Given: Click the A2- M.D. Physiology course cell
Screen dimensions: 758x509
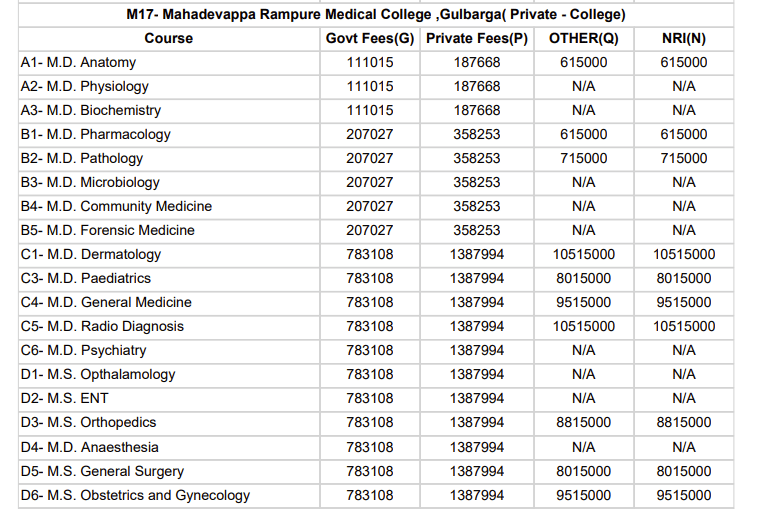Looking at the screenshot, I should [84, 86].
